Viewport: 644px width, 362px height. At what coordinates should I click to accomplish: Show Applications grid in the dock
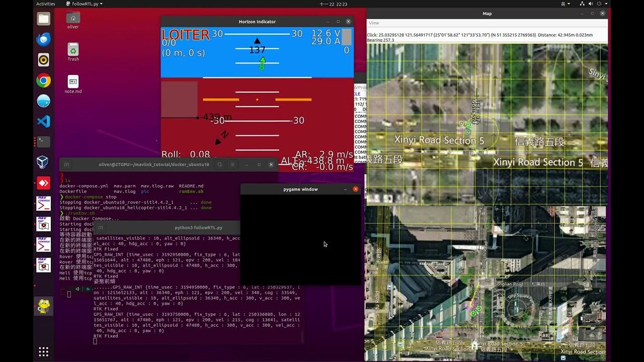tap(43, 351)
